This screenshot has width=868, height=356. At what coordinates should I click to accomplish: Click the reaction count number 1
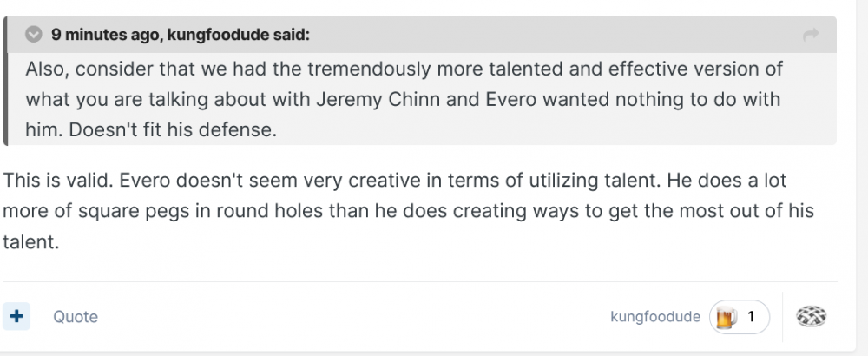pos(751,317)
